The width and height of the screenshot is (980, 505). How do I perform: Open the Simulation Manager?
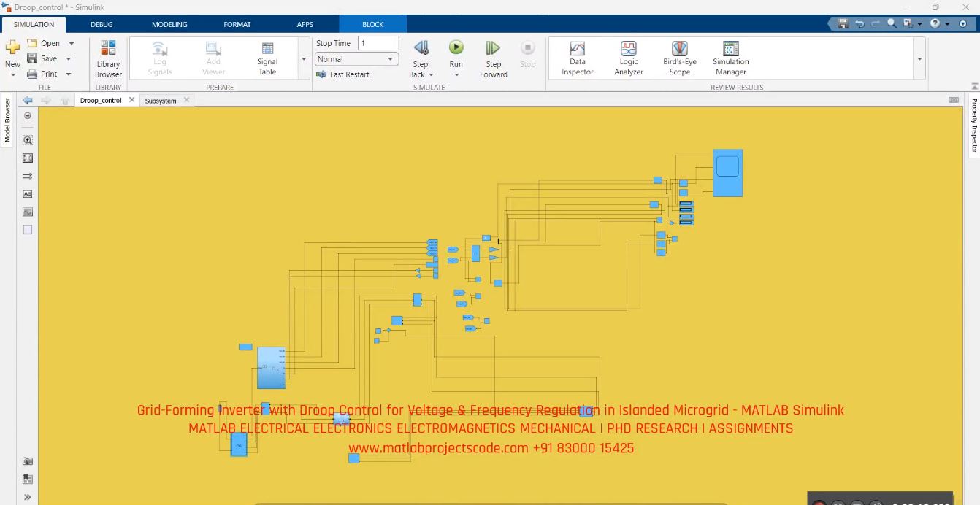coord(730,58)
